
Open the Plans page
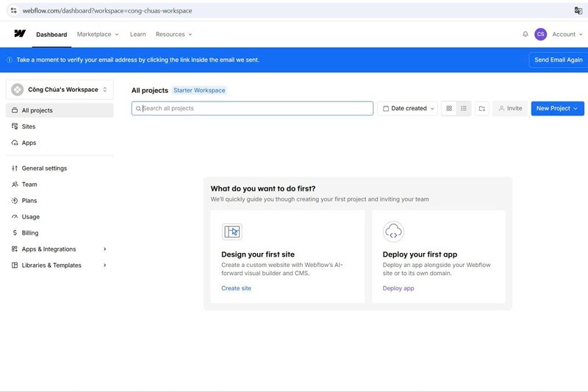click(60, 200)
